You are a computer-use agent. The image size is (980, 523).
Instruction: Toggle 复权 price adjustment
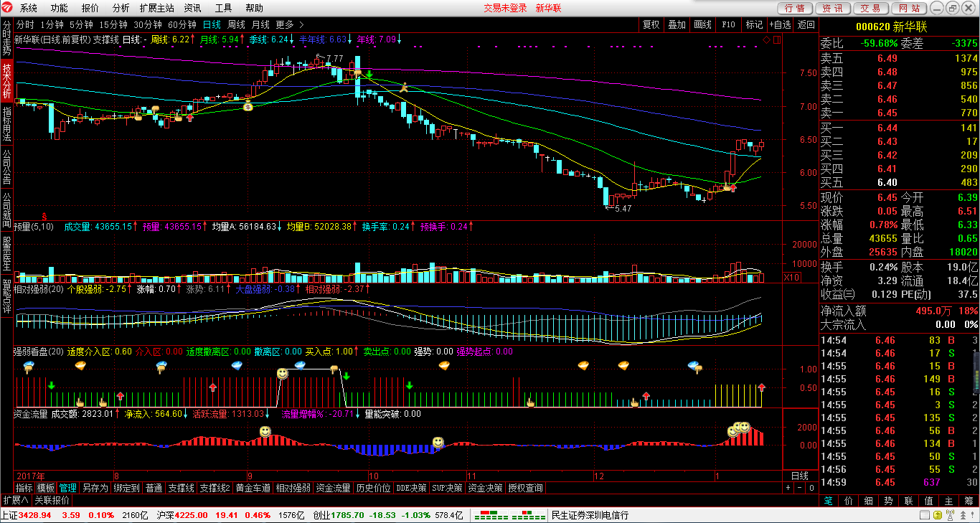[651, 24]
